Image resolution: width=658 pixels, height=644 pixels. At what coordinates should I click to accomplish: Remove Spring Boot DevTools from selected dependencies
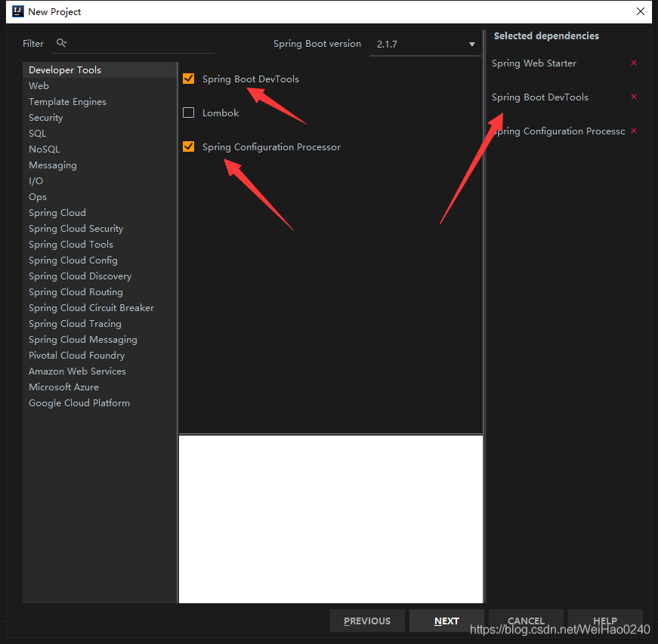tap(634, 97)
